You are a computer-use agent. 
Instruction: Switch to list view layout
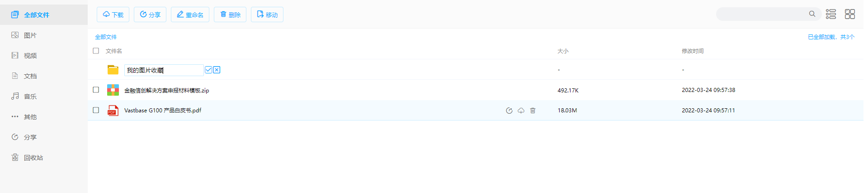click(831, 14)
